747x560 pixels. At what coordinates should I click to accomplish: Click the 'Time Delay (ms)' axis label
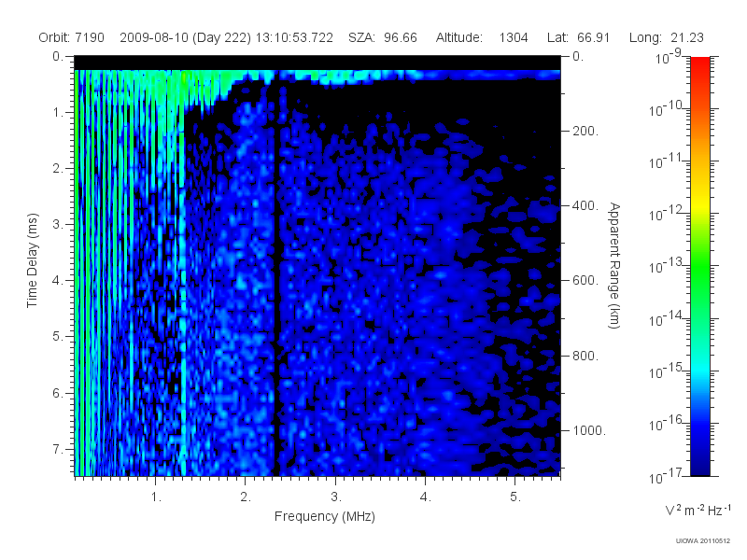pos(32,260)
